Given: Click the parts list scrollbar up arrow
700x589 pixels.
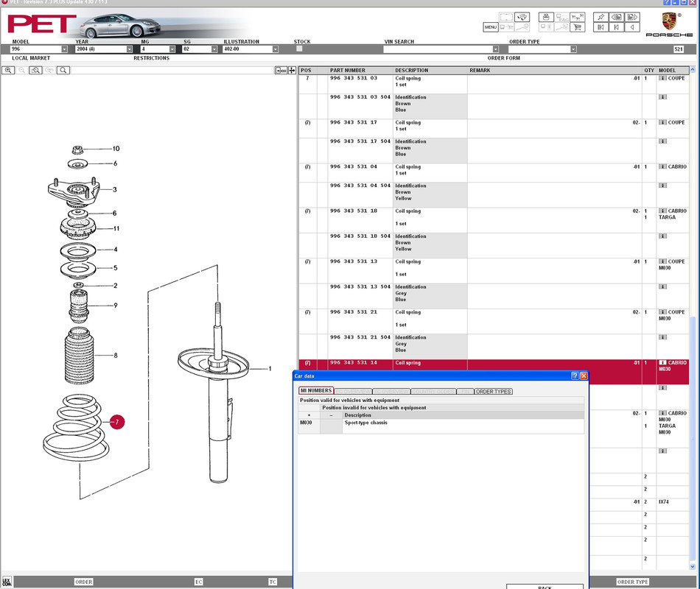Looking at the screenshot, I should [x=693, y=70].
